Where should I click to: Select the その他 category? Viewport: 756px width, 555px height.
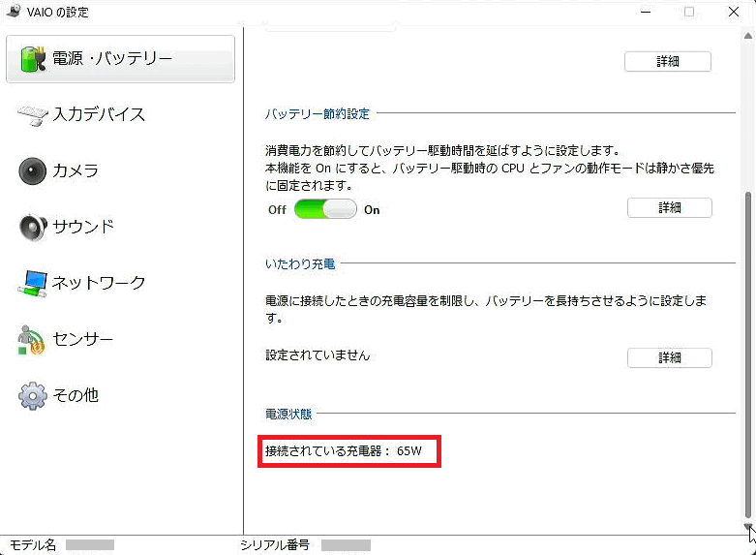120,395
